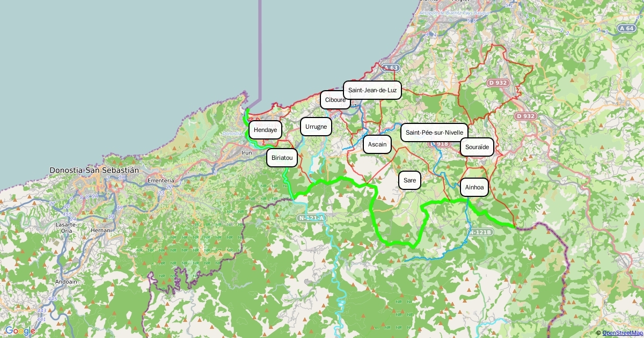This screenshot has width=644, height=338.
Task: Click the Lasarte-Oria town name
Action: (67, 227)
